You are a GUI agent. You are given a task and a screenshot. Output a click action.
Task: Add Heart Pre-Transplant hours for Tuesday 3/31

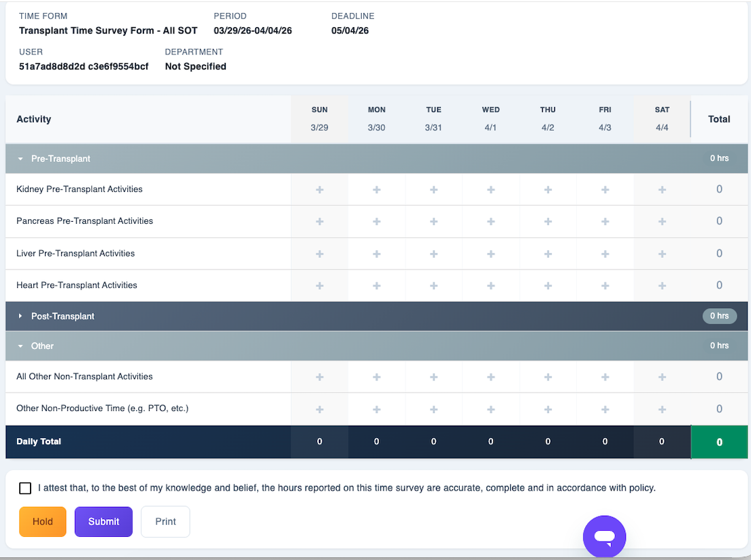tap(433, 286)
